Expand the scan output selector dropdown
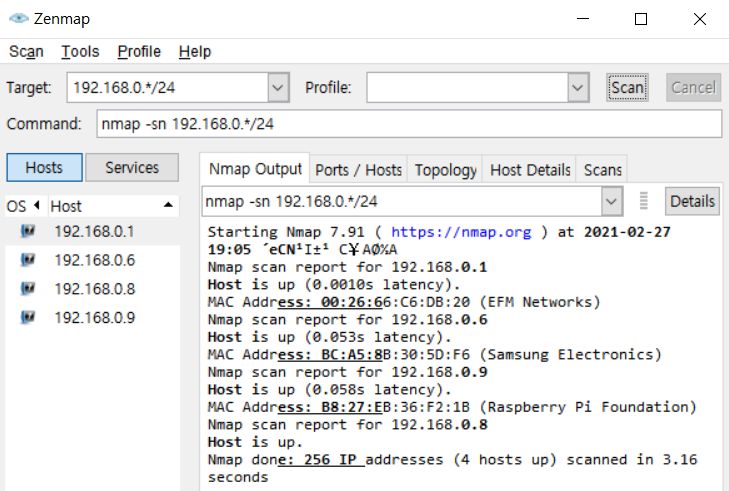The width and height of the screenshot is (729, 491). pos(611,201)
